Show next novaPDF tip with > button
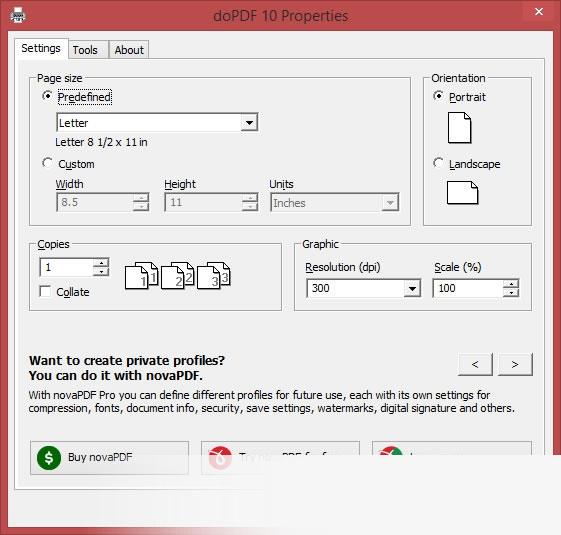Viewport: 561px width, 535px height. coord(515,364)
